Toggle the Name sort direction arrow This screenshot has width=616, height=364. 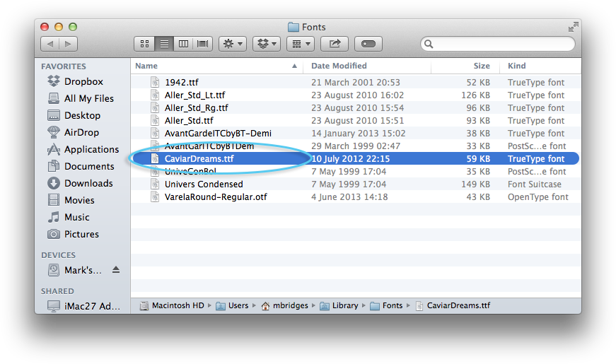click(x=294, y=66)
